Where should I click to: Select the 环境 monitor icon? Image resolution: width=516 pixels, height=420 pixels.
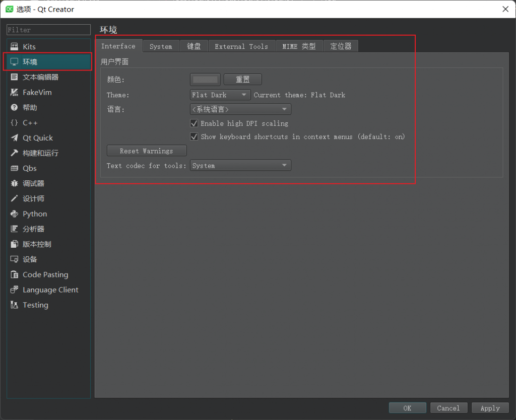point(14,62)
